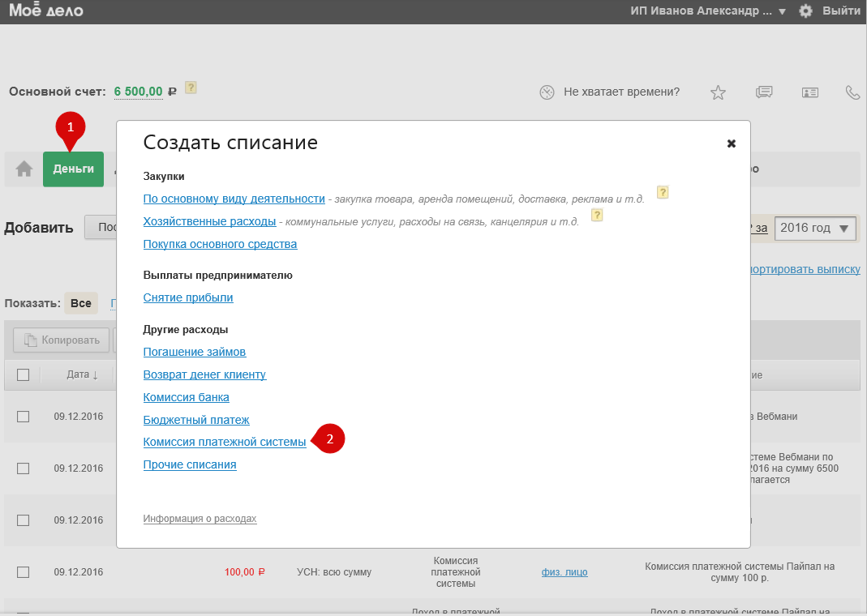Click the Выйти logout link
This screenshot has height=616, width=867.
(x=841, y=11)
